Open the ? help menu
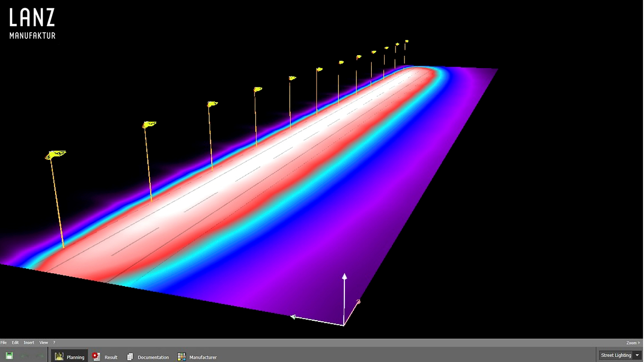The image size is (644, 362). click(x=54, y=343)
